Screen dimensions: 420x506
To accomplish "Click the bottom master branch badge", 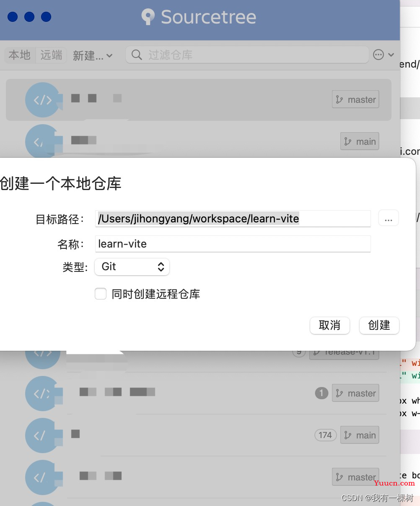I will tap(355, 477).
